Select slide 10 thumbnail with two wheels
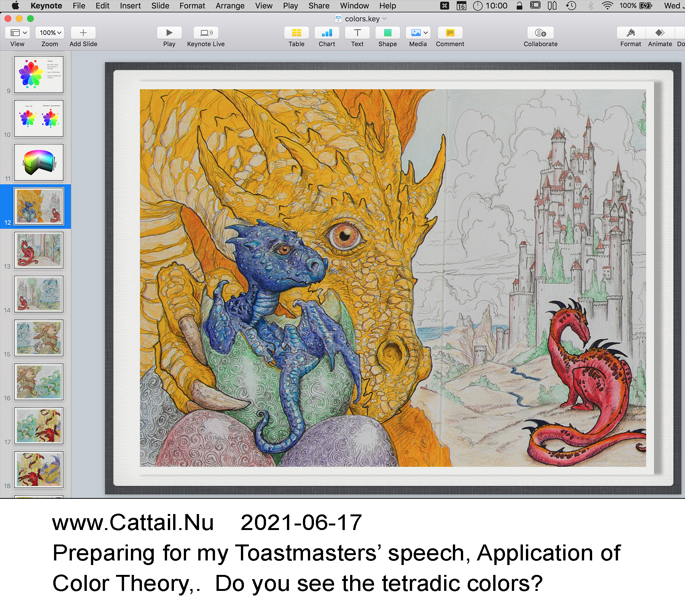This screenshot has width=685, height=616. click(x=39, y=118)
